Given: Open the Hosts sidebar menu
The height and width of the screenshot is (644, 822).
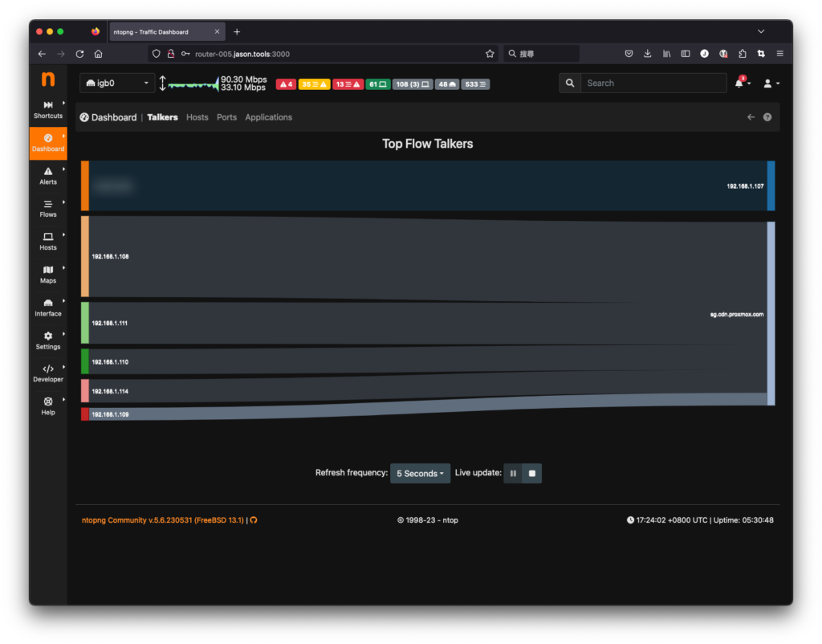Looking at the screenshot, I should (48, 241).
